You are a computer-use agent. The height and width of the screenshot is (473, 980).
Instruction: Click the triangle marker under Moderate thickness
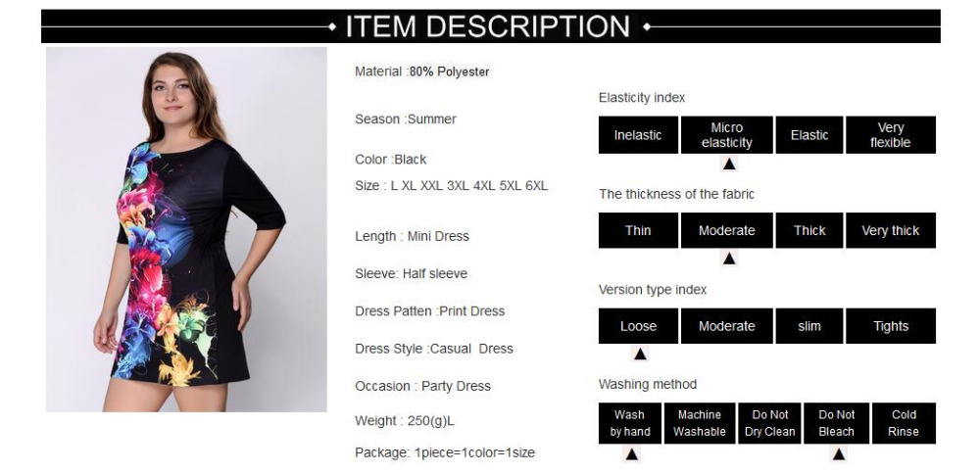point(729,259)
